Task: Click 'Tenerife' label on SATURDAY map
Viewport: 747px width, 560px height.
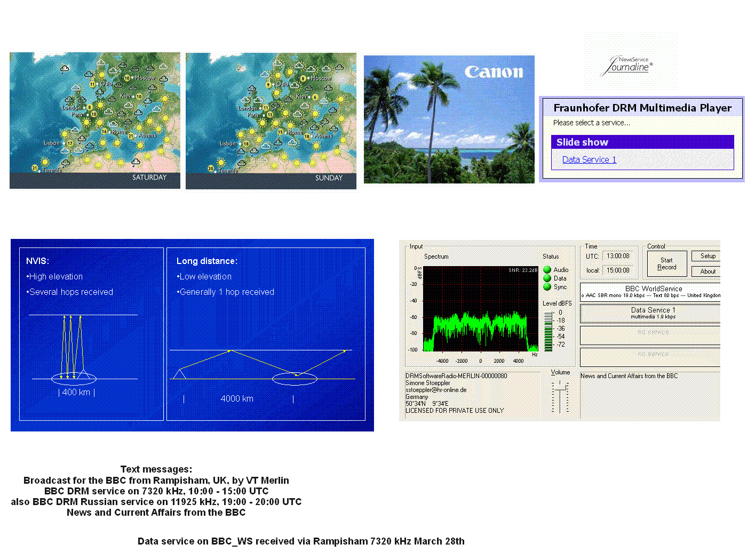Action: pos(52,170)
